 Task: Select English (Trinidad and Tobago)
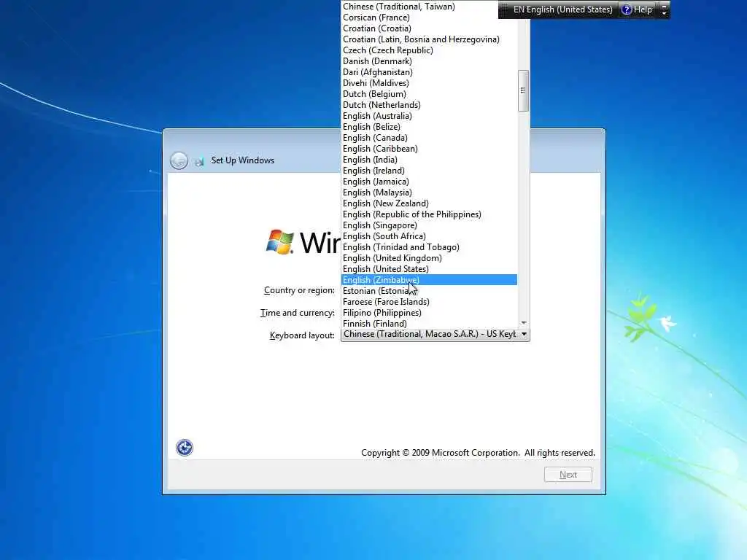429,247
